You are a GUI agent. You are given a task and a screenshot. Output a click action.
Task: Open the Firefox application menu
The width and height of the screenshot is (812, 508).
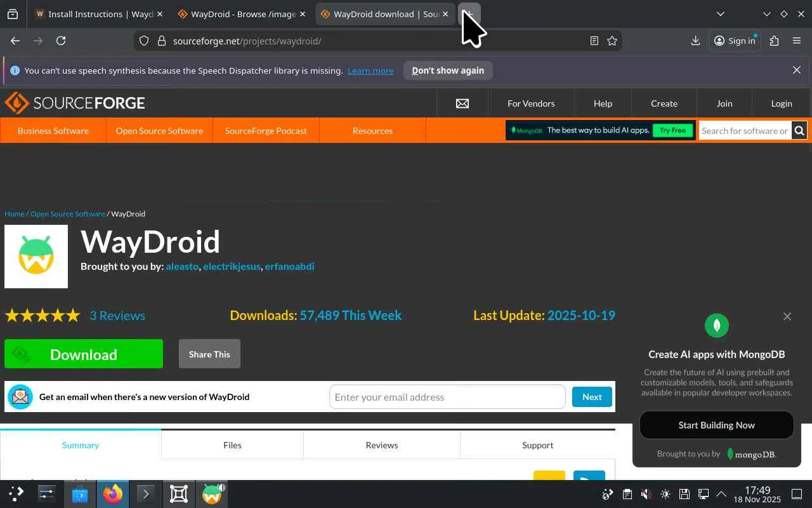click(797, 41)
